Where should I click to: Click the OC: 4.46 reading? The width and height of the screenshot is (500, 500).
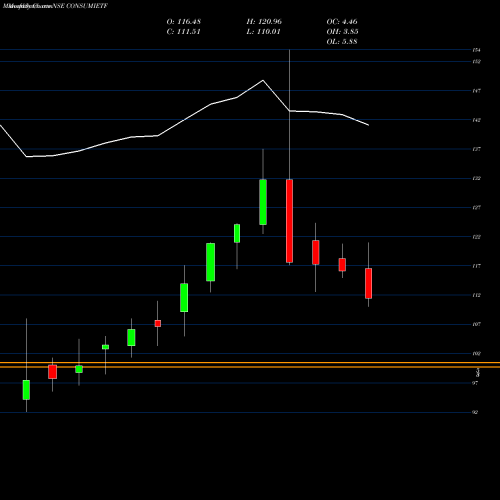click(x=342, y=22)
